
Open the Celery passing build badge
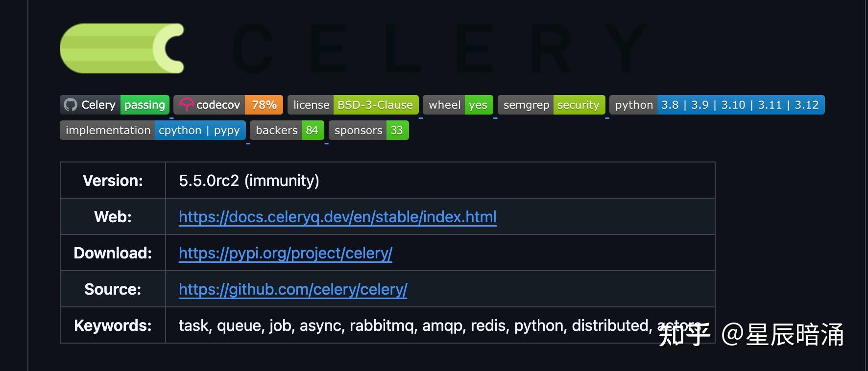[115, 105]
